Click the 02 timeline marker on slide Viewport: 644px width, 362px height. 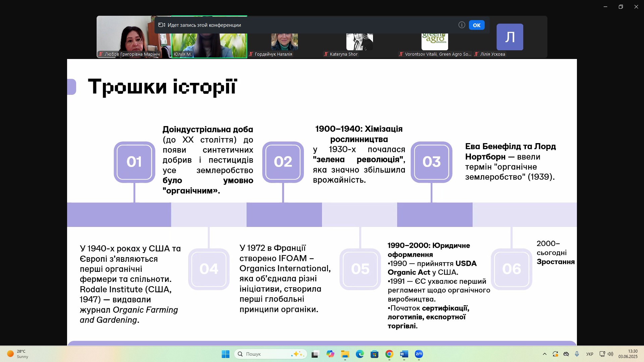click(x=283, y=162)
